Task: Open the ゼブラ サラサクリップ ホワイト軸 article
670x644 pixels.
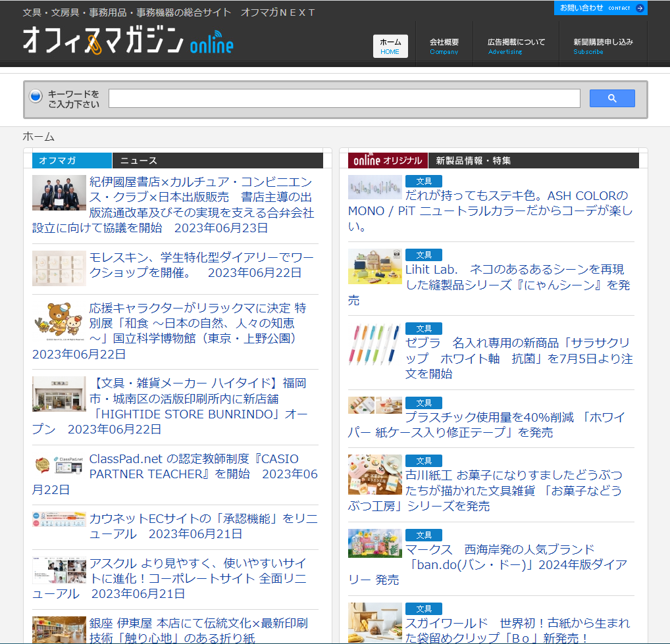Action: click(519, 359)
